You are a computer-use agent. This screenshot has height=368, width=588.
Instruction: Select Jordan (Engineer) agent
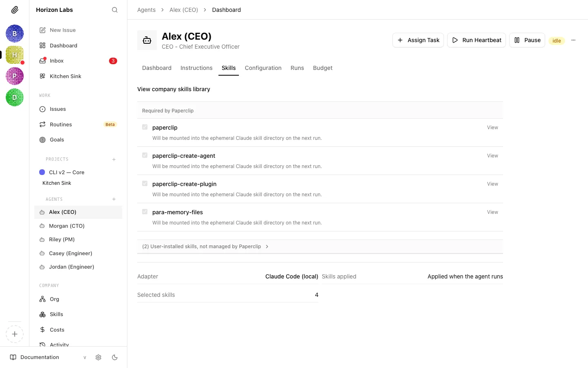(x=78, y=267)
